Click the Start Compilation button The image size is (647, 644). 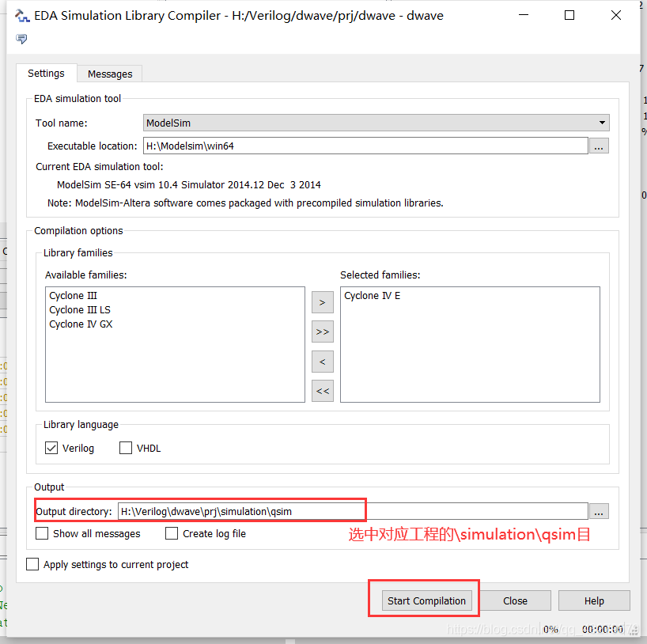[x=426, y=600]
